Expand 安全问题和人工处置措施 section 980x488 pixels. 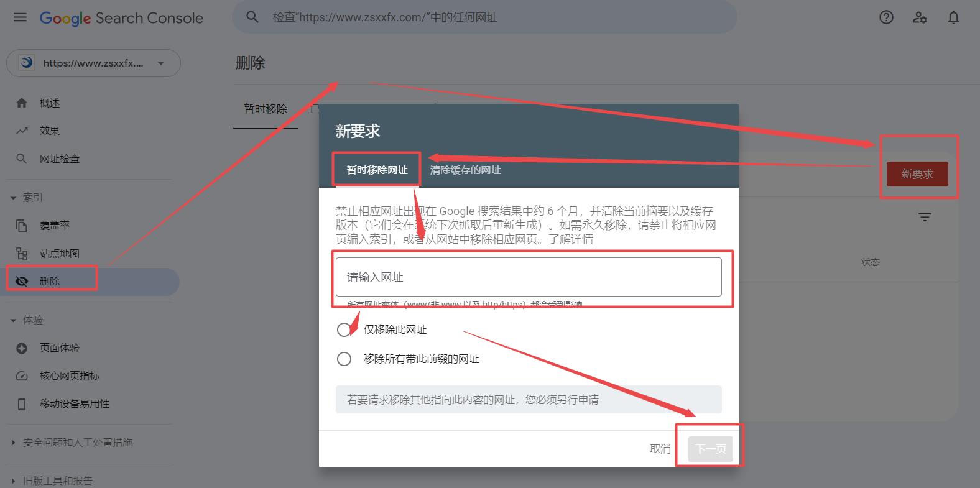14,443
